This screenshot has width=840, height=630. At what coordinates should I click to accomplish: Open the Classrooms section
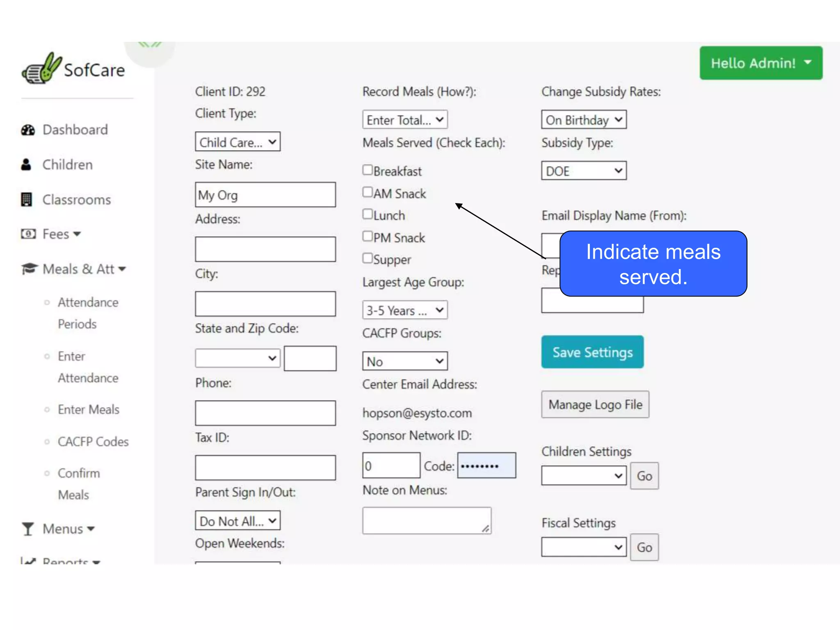point(77,200)
